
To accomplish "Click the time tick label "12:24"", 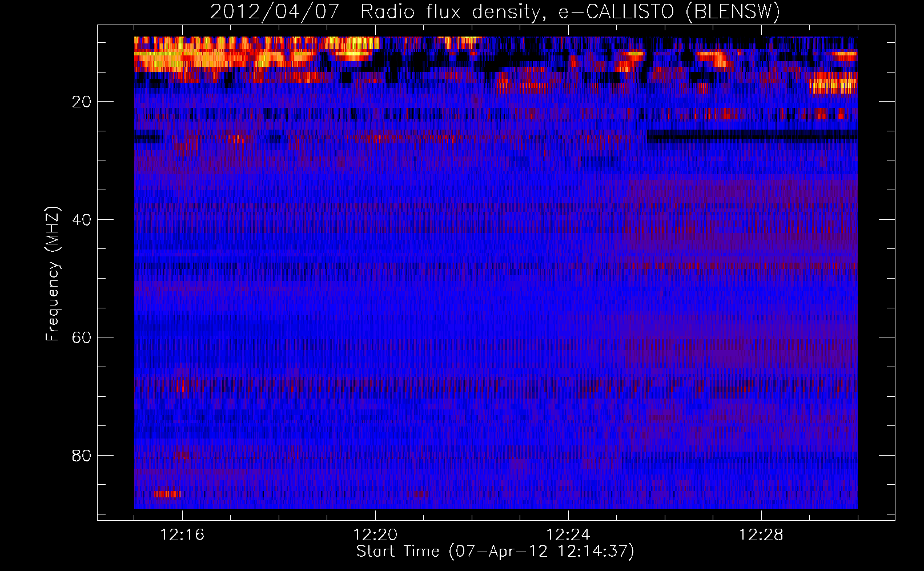I will (x=568, y=535).
